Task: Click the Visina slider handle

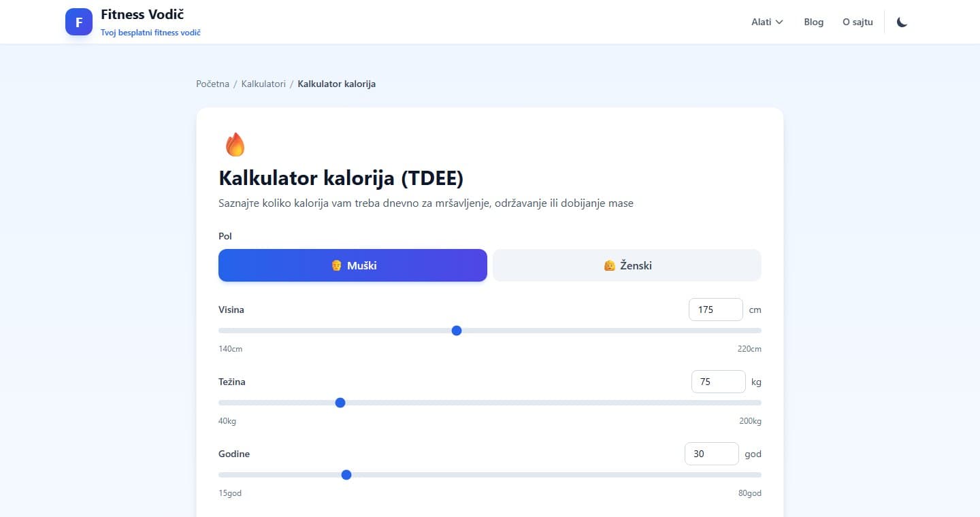Action: coord(457,331)
